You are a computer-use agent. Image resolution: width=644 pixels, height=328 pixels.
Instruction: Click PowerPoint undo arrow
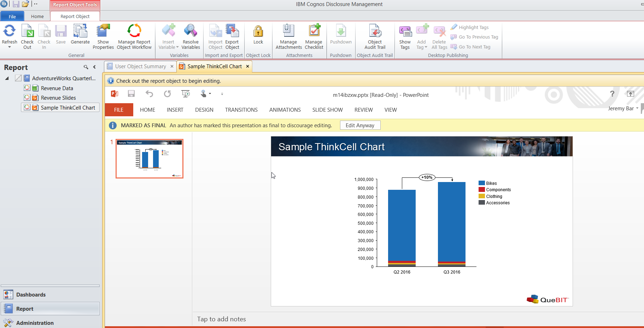pyautogui.click(x=149, y=94)
